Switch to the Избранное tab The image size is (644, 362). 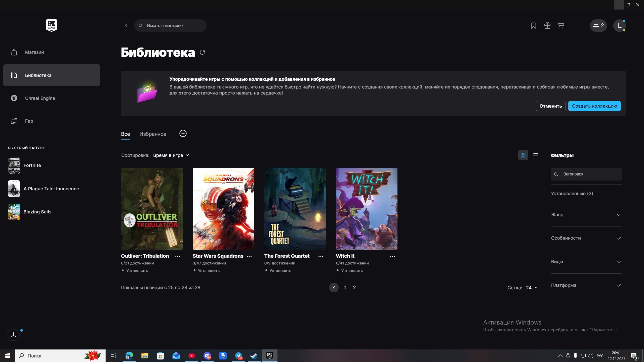pyautogui.click(x=153, y=134)
